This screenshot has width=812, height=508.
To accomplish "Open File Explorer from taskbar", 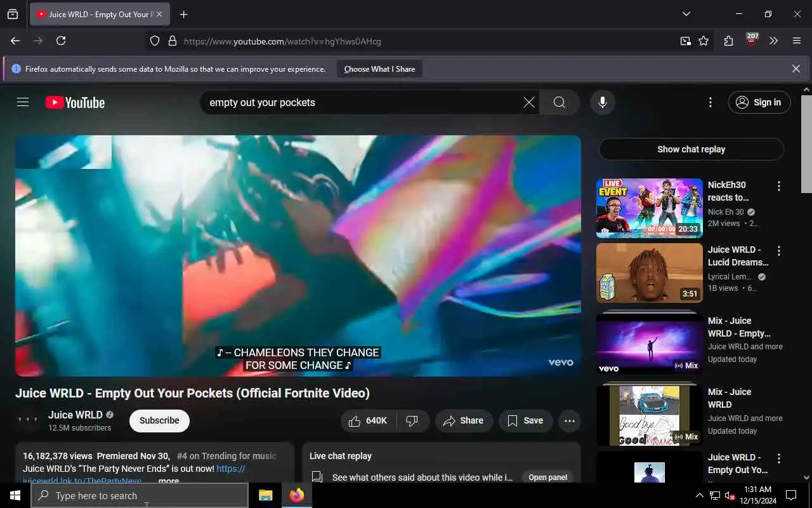I will coord(265,495).
